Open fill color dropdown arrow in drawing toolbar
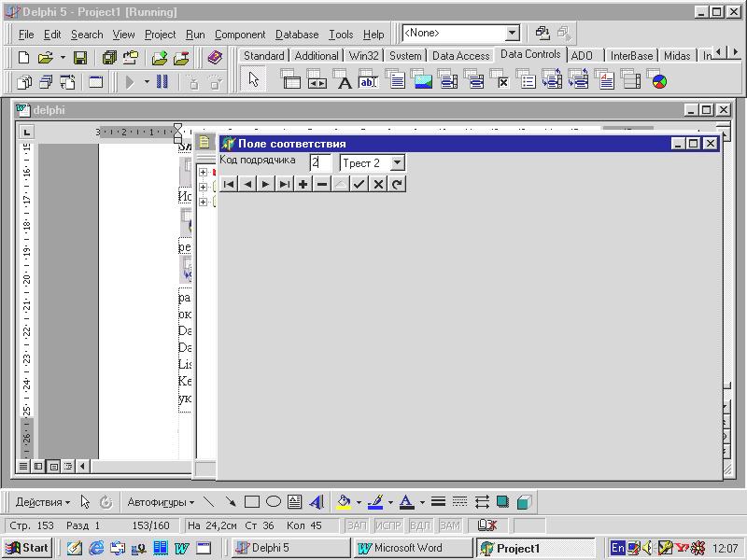 pos(359,502)
